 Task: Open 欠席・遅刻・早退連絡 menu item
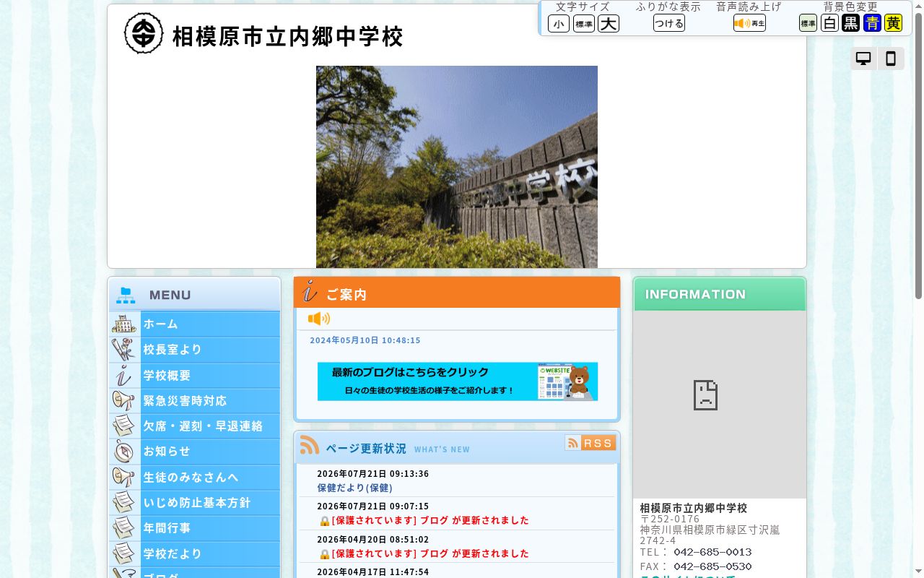(194, 426)
